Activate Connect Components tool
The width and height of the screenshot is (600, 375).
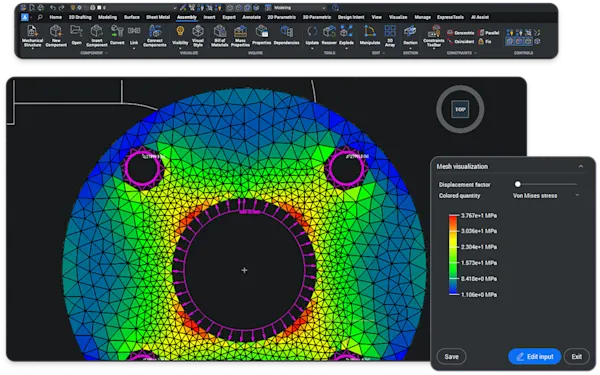click(x=155, y=36)
